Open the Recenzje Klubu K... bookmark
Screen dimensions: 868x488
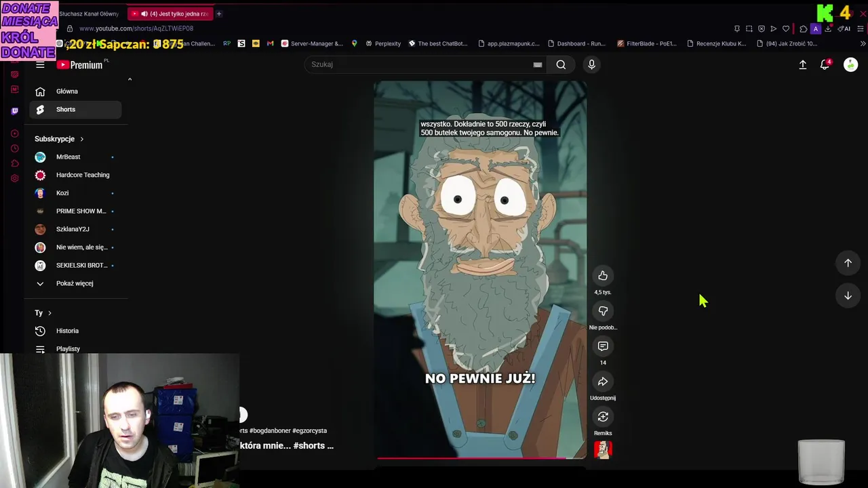[717, 43]
